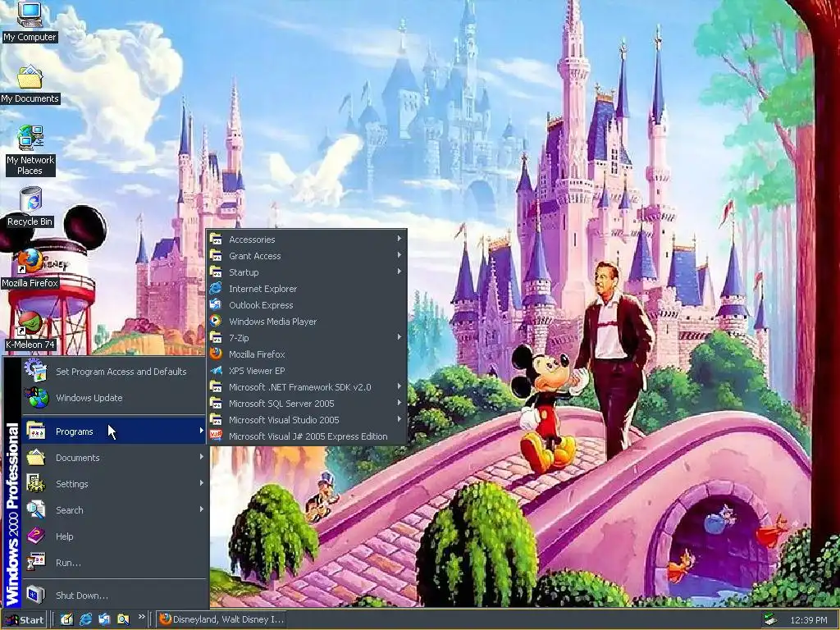This screenshot has height=630, width=840.
Task: Expand the Programs submenu arrow in Start menu
Action: (x=202, y=431)
